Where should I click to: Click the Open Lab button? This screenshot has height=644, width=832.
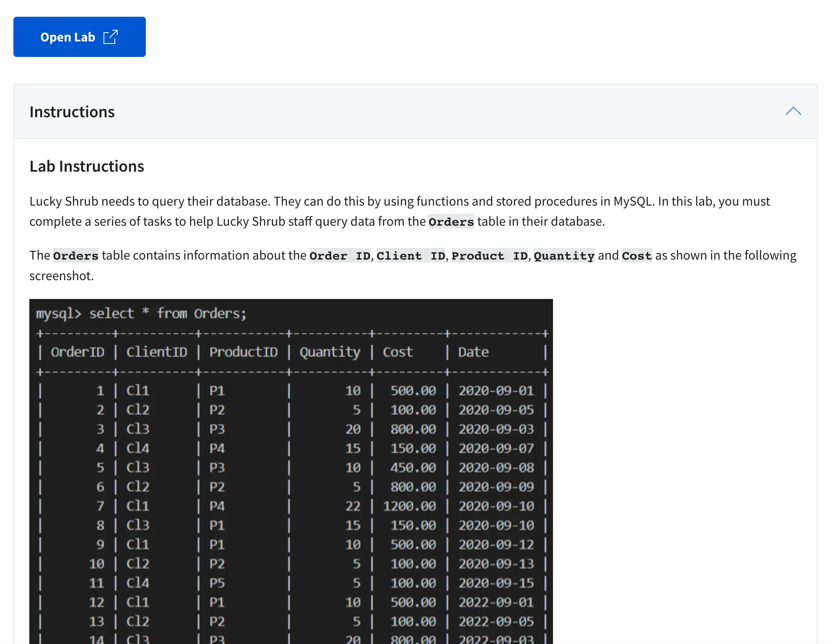coord(79,37)
